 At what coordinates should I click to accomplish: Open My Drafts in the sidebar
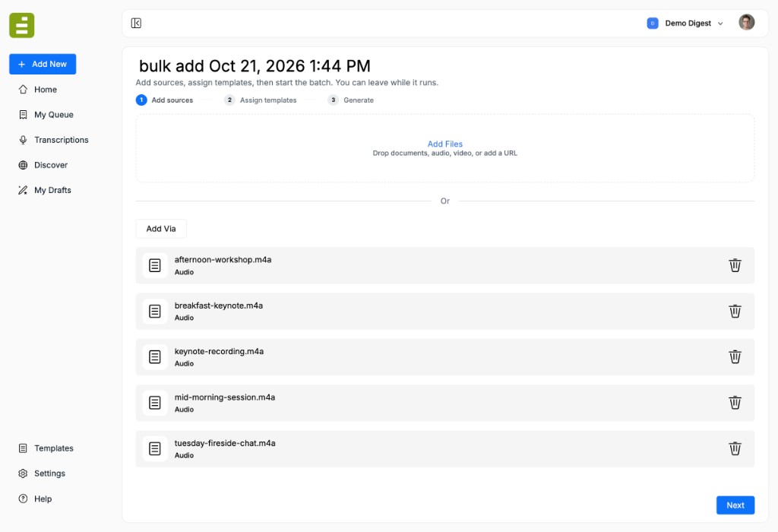(x=52, y=190)
